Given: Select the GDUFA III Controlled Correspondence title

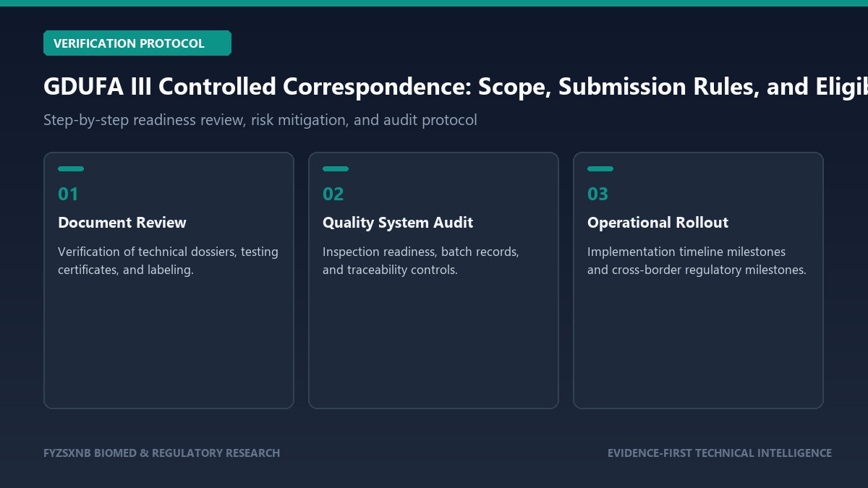Looking at the screenshot, I should pos(456,87).
